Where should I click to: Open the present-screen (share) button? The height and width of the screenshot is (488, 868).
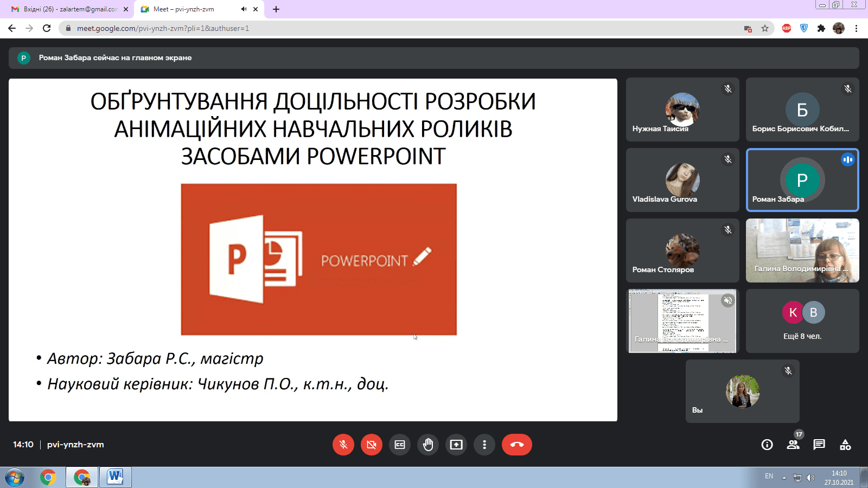(456, 445)
